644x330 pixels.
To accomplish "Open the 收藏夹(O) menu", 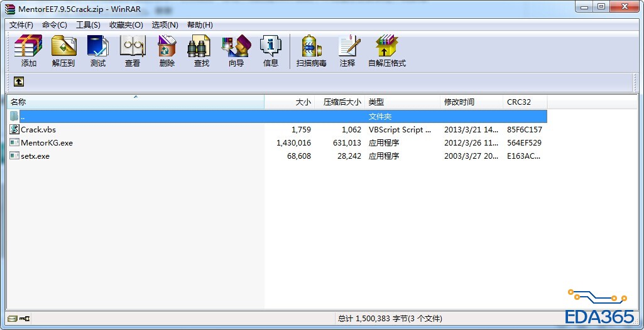I will click(126, 25).
